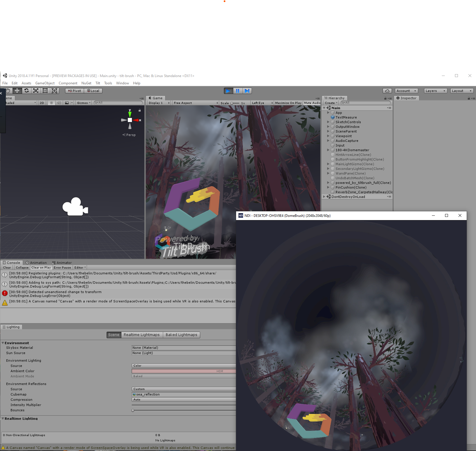The height and width of the screenshot is (451, 476).
Task: Open the Layout dropdown
Action: 462,91
